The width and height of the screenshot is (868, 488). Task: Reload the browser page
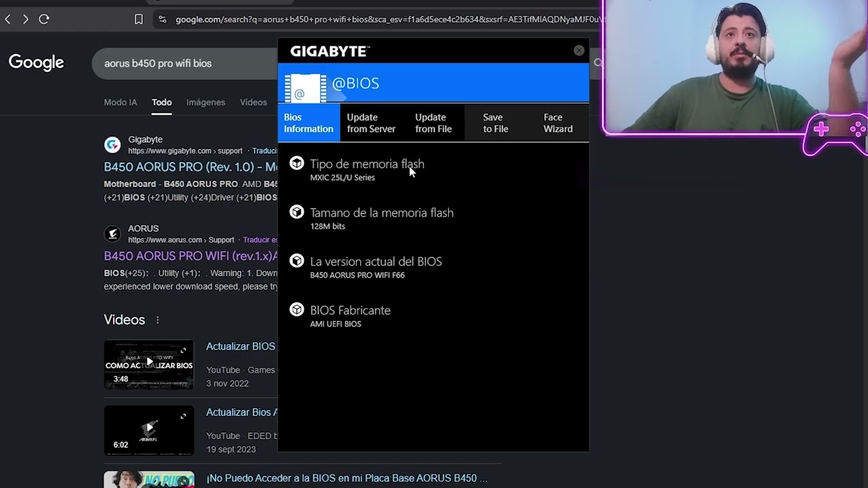point(44,20)
